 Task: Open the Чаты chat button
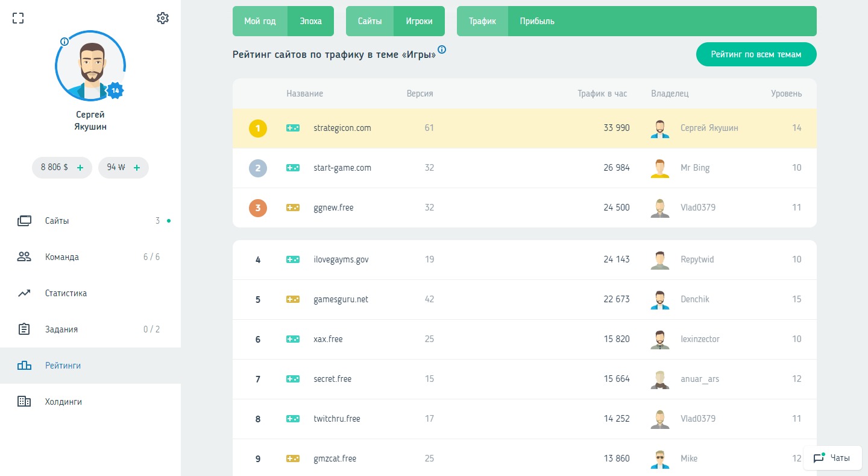pos(832,458)
